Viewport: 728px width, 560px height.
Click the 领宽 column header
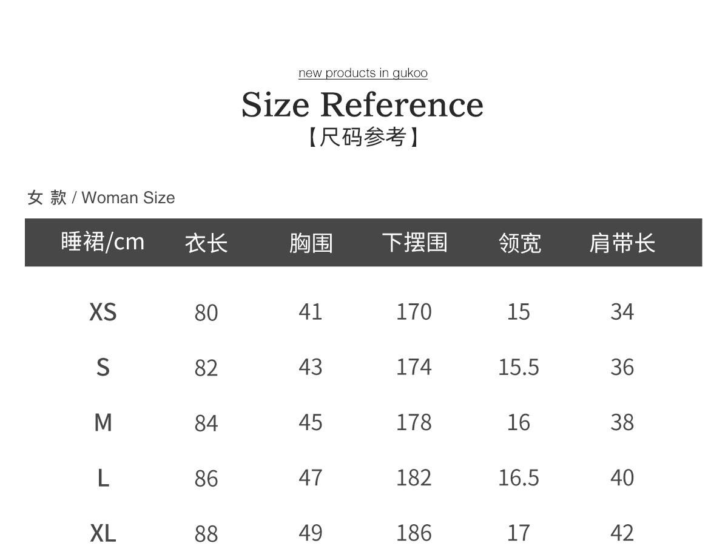click(x=519, y=243)
